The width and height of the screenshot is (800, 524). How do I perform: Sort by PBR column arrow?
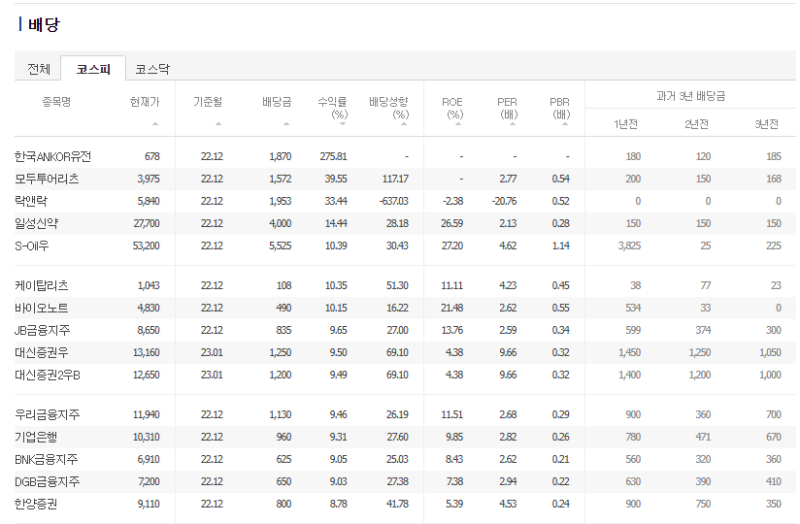click(565, 124)
